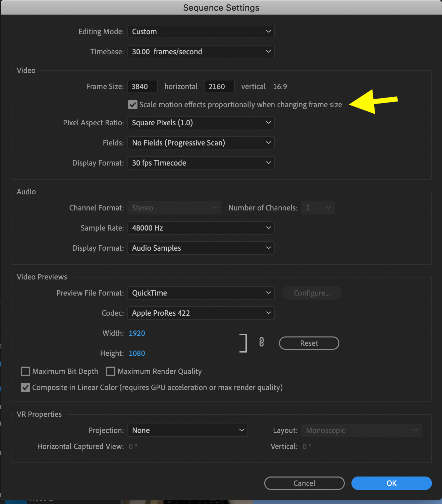Confirm sequence settings with OK

[391, 483]
